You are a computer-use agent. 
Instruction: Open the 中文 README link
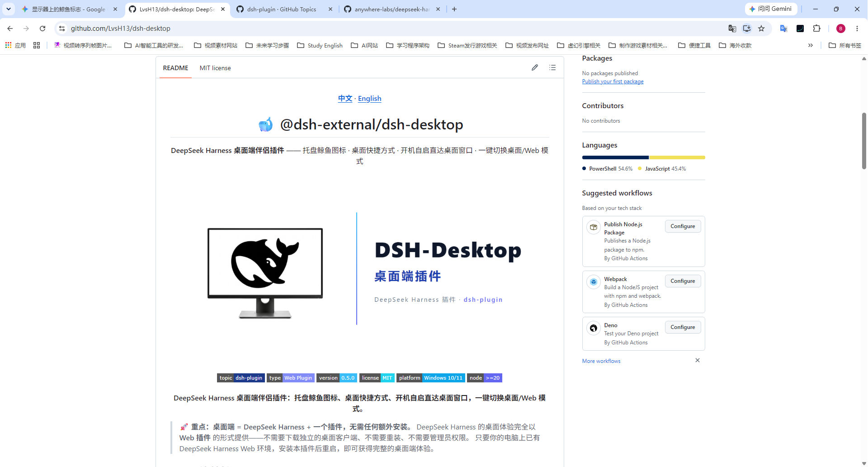pyautogui.click(x=345, y=99)
